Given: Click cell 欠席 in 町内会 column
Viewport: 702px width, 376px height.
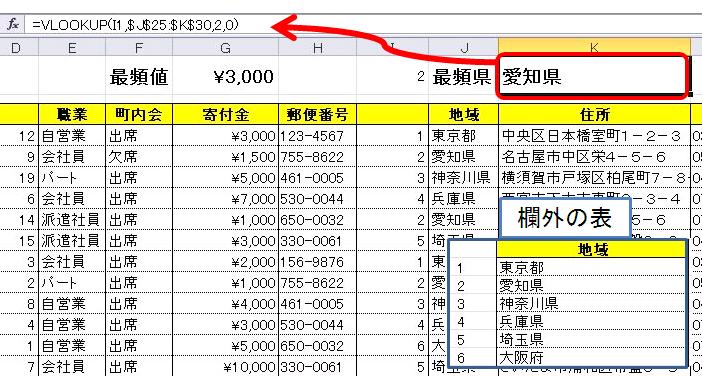Looking at the screenshot, I should click(x=139, y=157).
